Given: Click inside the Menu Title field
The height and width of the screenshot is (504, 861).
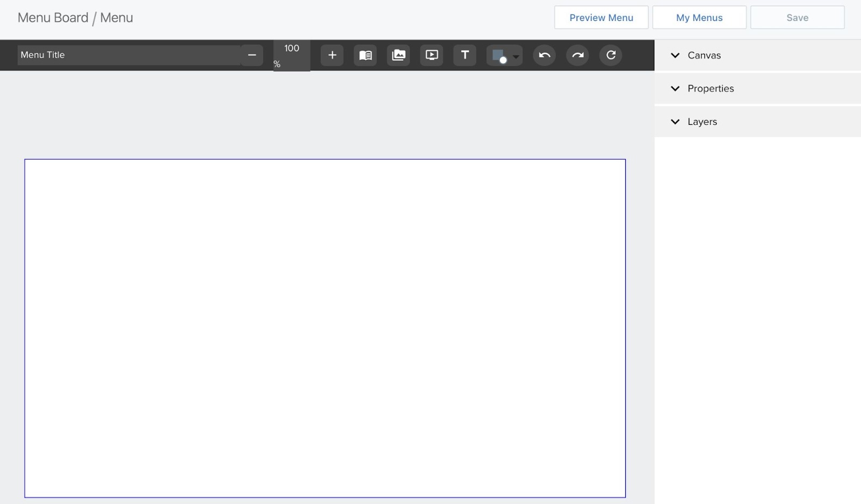Looking at the screenshot, I should [x=129, y=54].
